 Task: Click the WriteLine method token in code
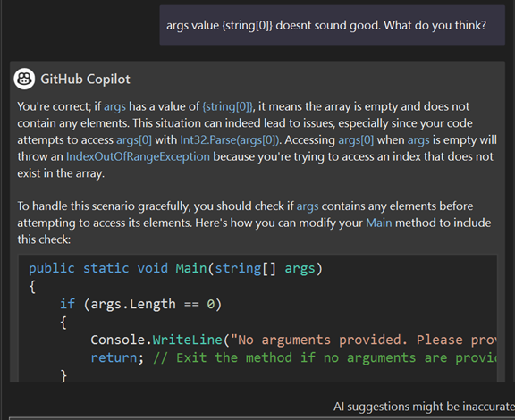tap(188, 340)
